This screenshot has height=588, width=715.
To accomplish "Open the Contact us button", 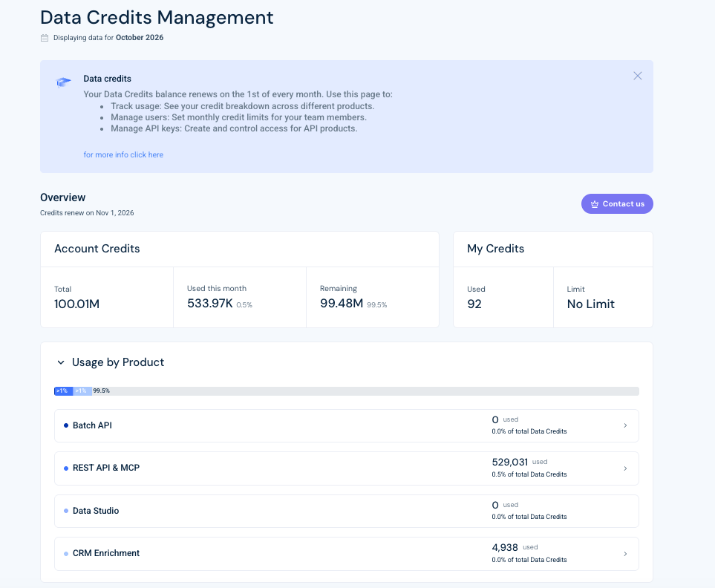I will (x=617, y=203).
